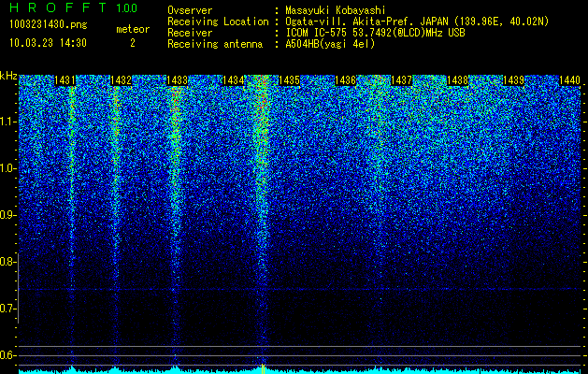588x374 pixels.
Task: Click the date stamp 10.03.23 14:30
Action: point(48,43)
